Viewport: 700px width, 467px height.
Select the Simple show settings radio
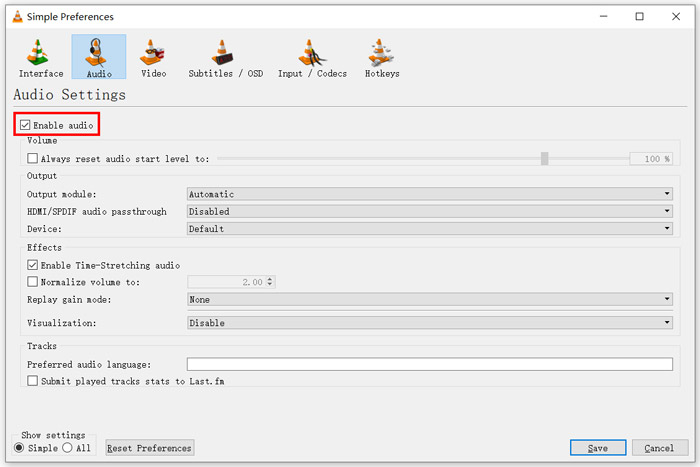point(19,447)
